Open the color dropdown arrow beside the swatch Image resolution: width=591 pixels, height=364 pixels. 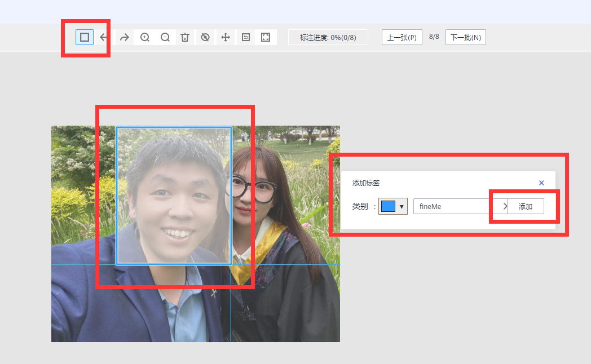point(402,207)
